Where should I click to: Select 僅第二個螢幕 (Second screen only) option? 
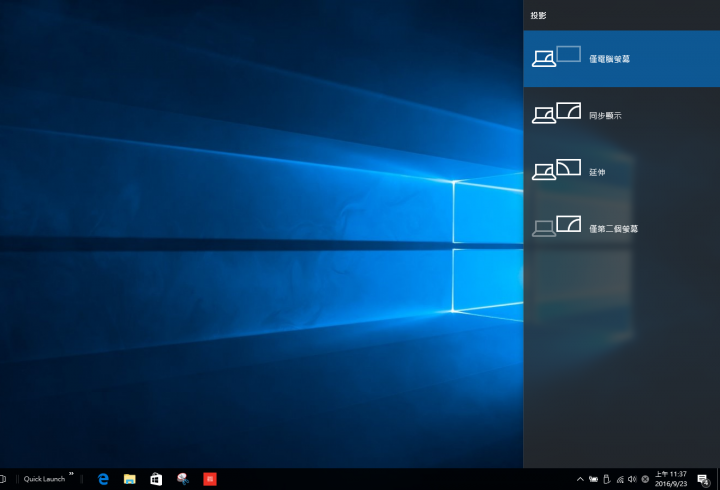(622, 228)
